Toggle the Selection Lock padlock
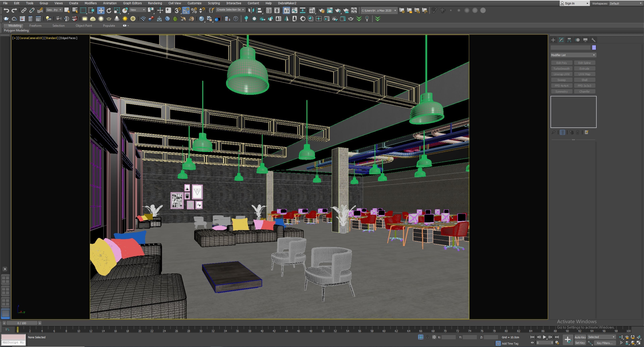The image size is (644, 347). click(427, 337)
